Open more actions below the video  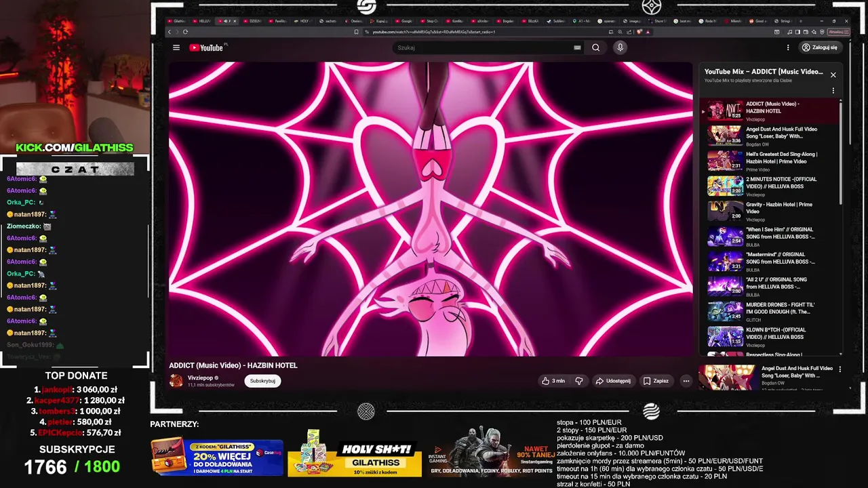click(x=686, y=381)
